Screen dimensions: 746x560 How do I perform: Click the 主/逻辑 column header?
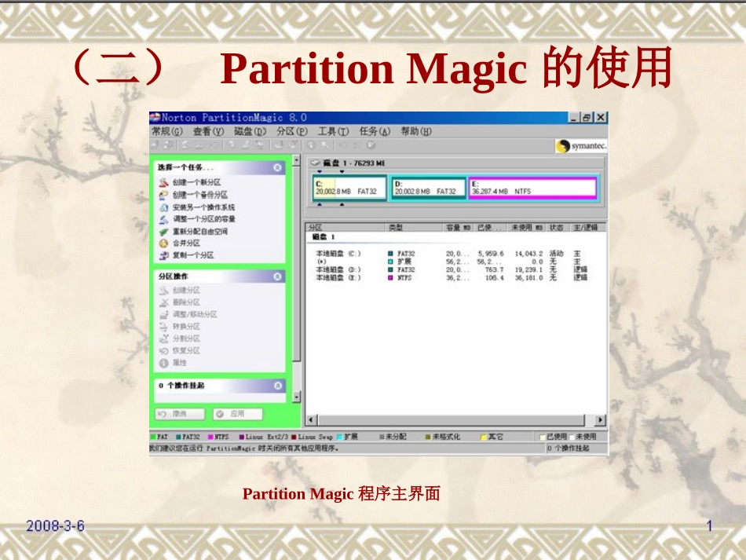[587, 228]
